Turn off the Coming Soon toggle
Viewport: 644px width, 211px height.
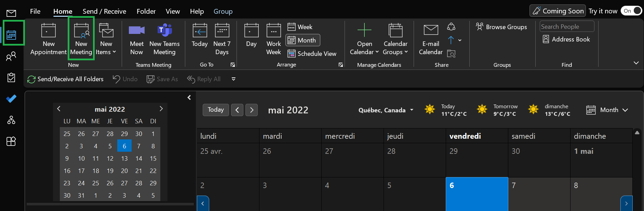coord(631,11)
